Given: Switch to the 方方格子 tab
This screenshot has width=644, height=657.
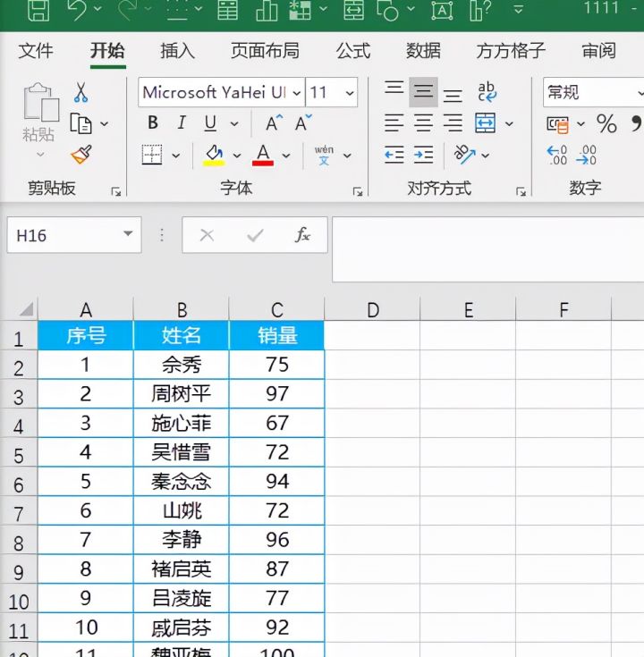Looking at the screenshot, I should (511, 51).
